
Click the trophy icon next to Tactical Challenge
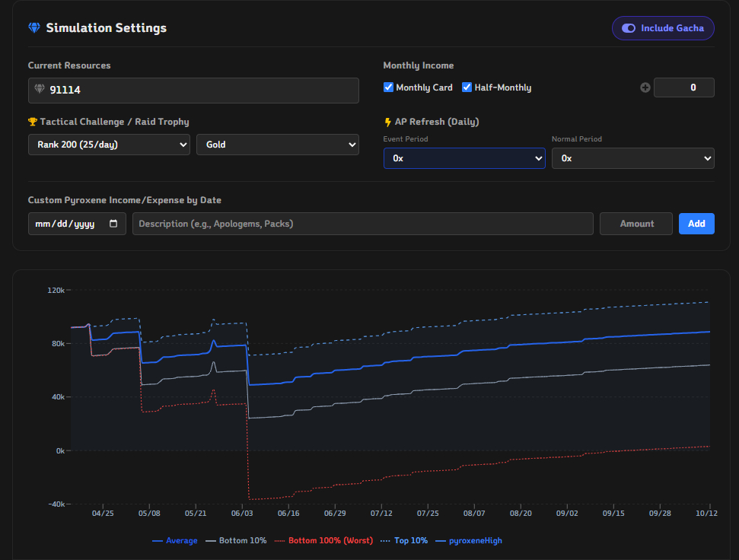pos(33,122)
